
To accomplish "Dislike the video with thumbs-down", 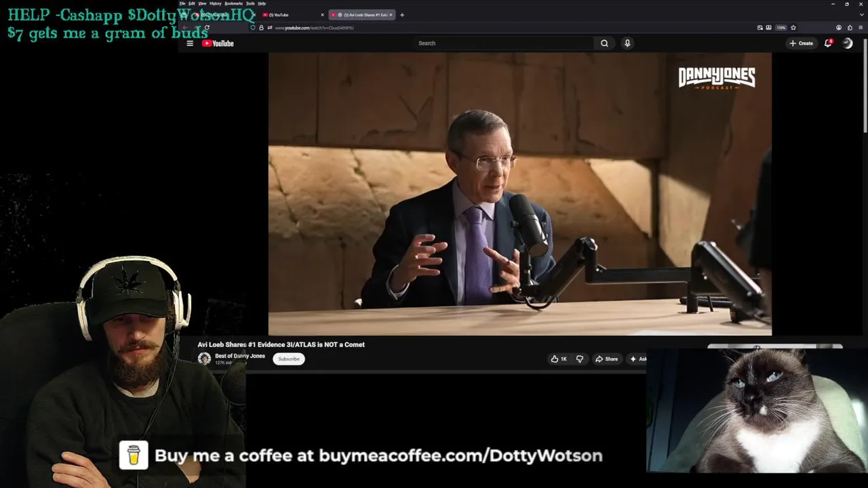I will coord(580,359).
